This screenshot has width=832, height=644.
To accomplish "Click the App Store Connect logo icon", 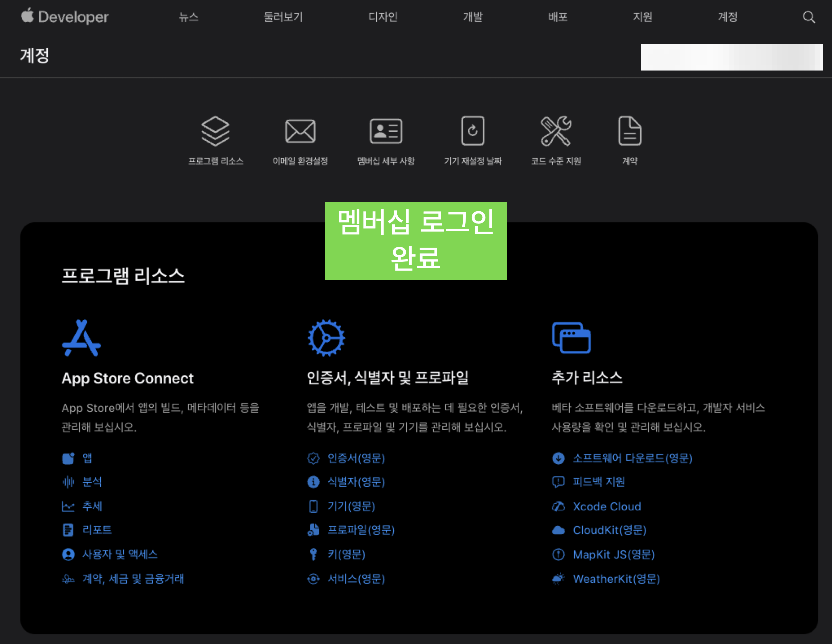I will tap(81, 338).
